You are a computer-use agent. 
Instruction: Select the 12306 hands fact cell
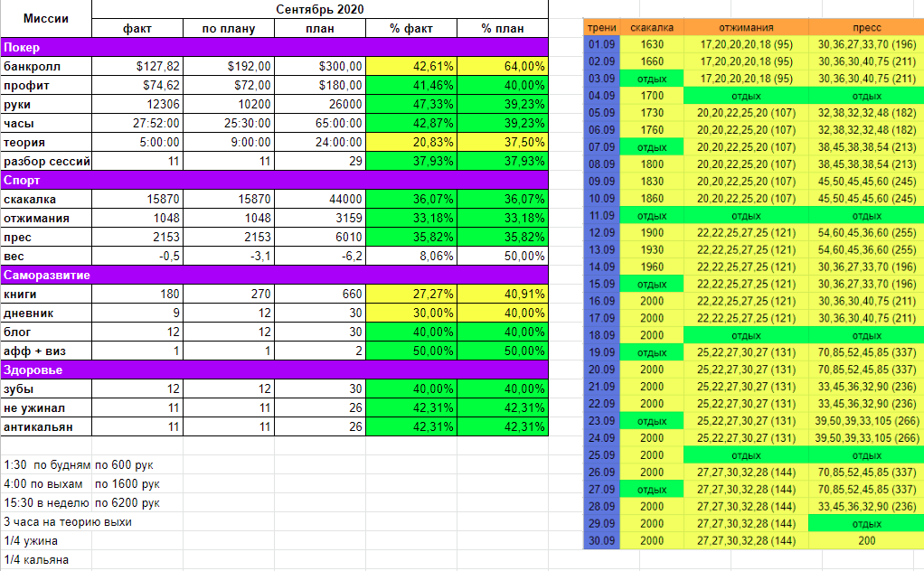tap(137, 104)
